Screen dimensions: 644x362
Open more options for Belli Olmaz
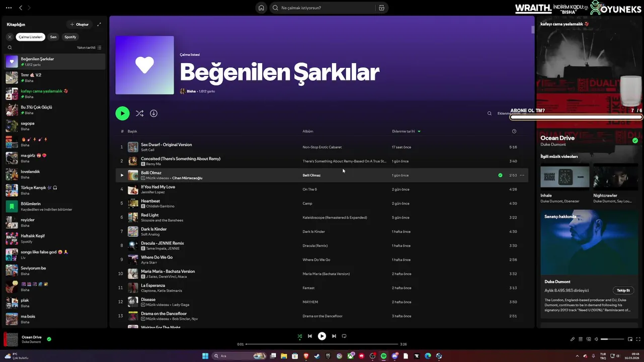click(x=522, y=175)
